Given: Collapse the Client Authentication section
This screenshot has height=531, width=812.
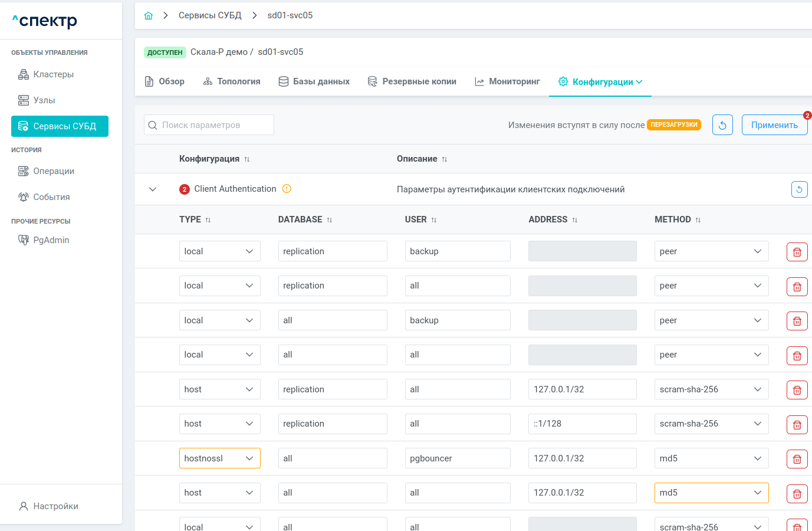Looking at the screenshot, I should coord(153,189).
